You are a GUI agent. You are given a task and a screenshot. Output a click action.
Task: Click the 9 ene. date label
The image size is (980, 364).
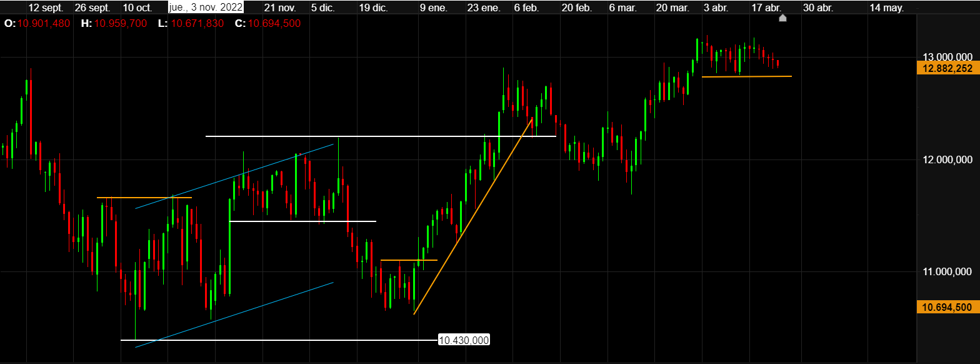[435, 8]
